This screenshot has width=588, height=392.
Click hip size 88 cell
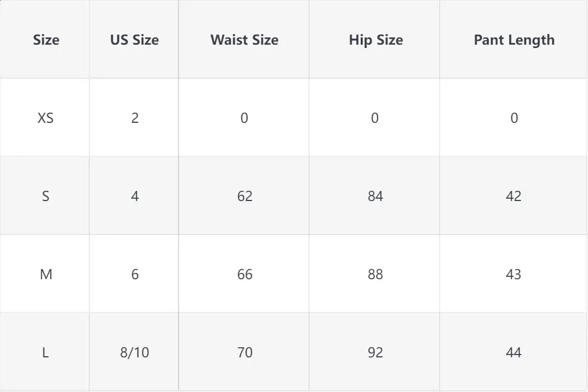click(x=375, y=274)
